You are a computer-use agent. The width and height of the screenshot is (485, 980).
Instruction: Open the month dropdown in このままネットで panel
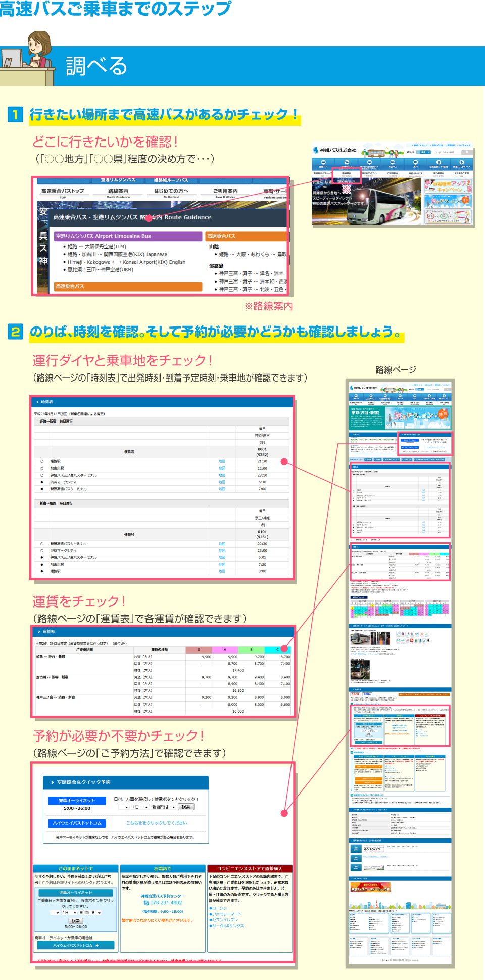pos(54,913)
